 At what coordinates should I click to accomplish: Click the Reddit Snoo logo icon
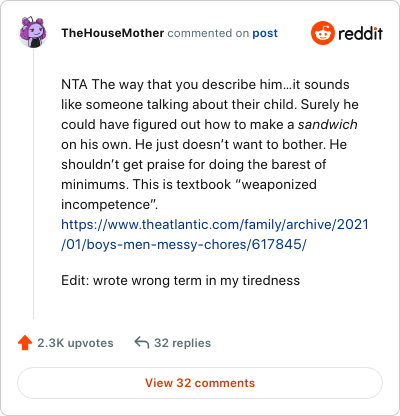point(323,33)
